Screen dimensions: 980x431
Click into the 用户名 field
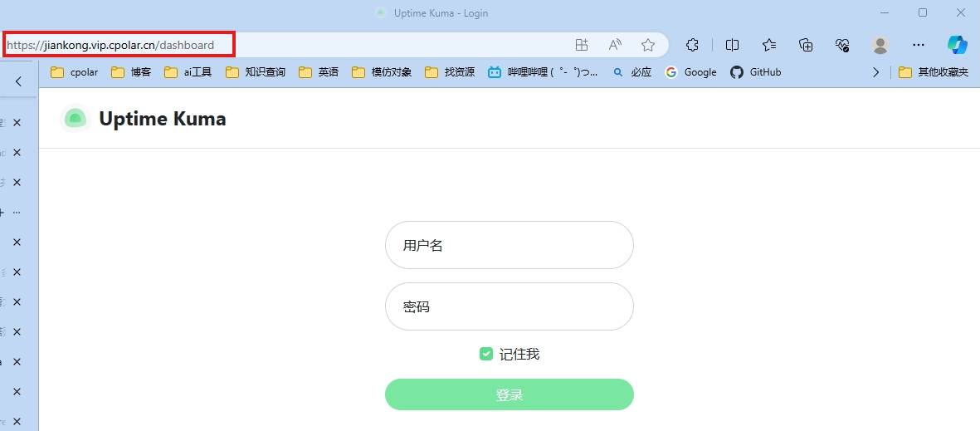pos(509,245)
